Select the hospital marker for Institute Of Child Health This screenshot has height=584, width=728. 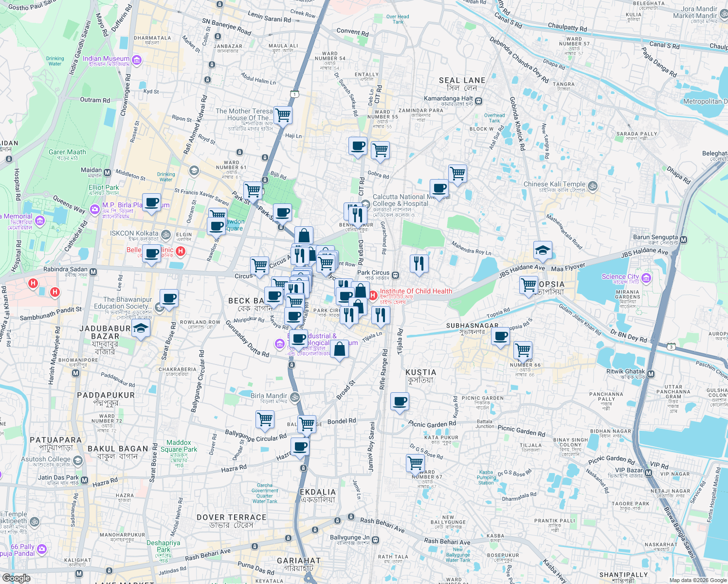tap(373, 294)
